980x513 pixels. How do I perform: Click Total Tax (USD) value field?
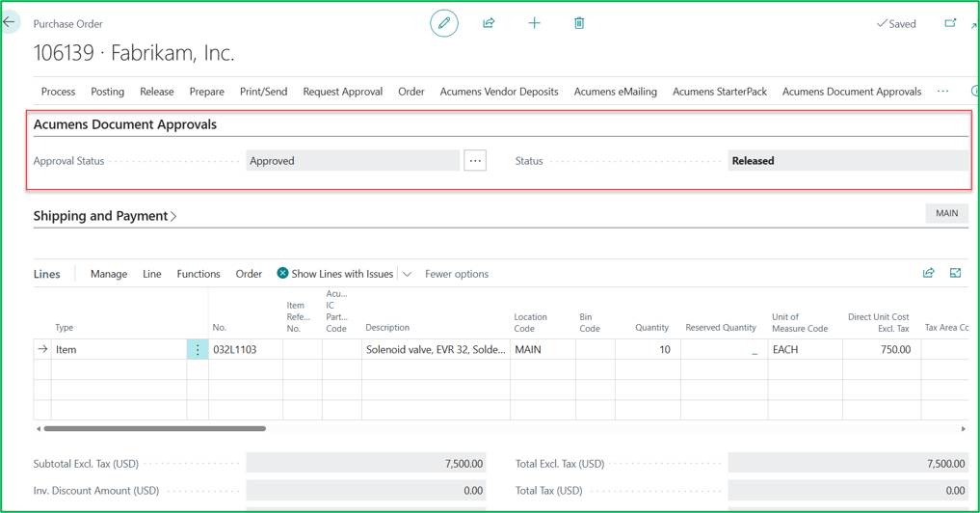pos(848,491)
